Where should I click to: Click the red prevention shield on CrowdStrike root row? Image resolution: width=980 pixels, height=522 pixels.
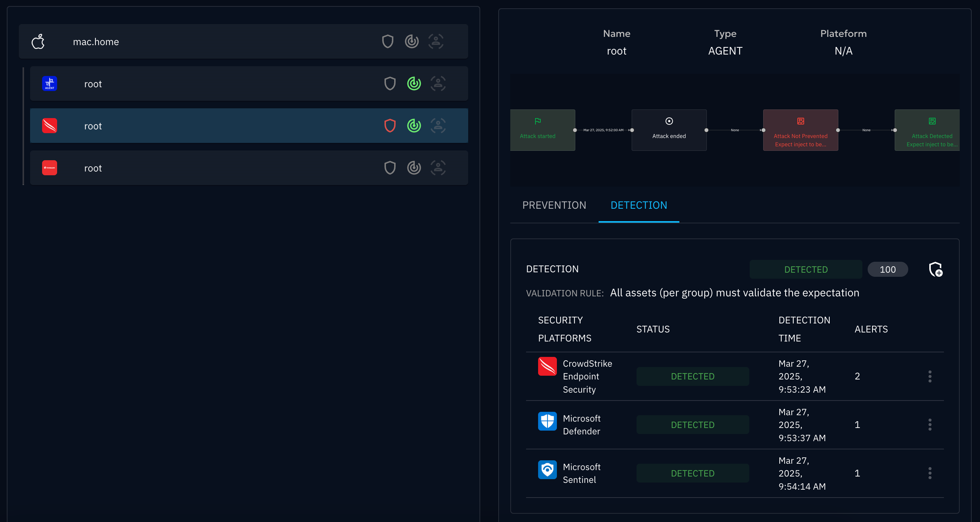pos(390,126)
